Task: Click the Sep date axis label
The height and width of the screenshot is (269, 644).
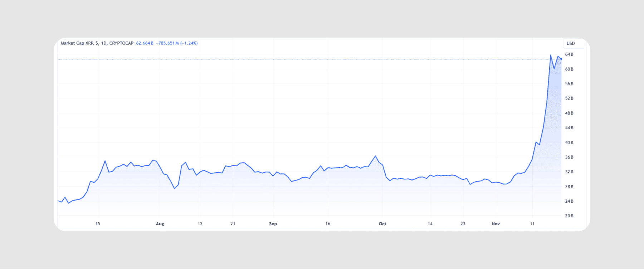Action: pyautogui.click(x=273, y=224)
